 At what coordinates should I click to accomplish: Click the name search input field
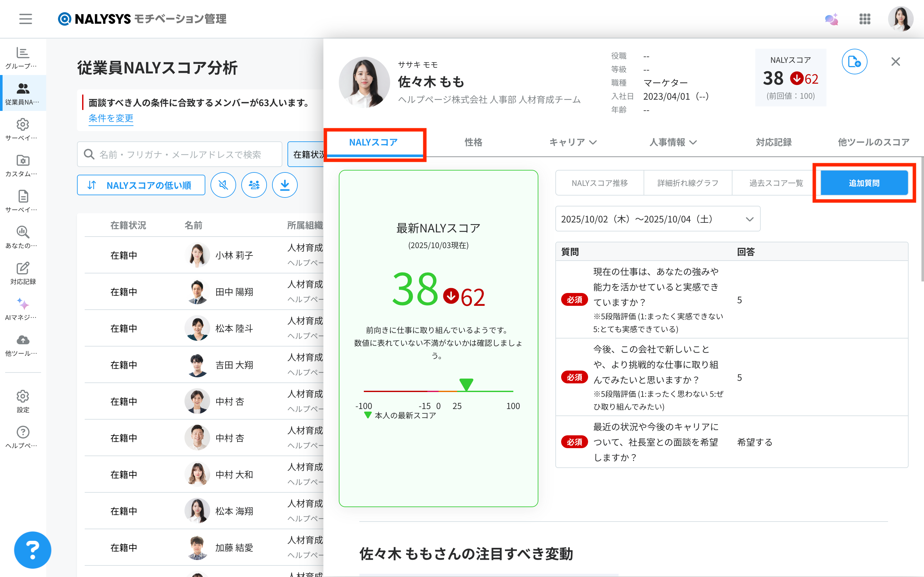pyautogui.click(x=179, y=155)
